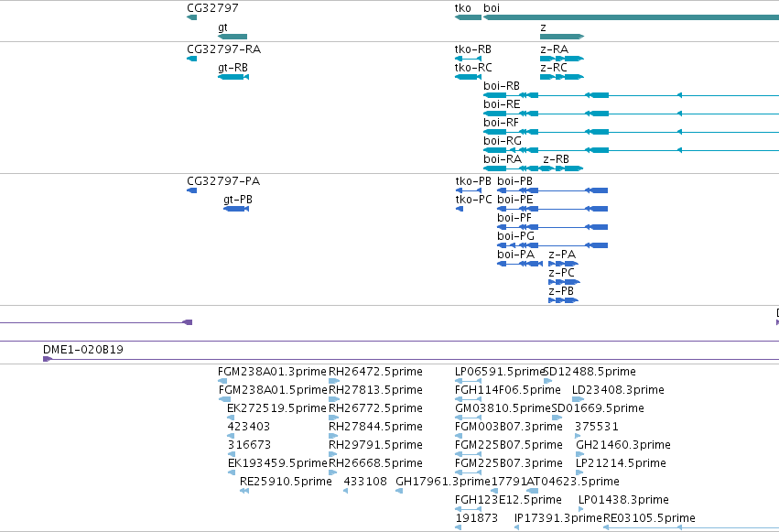The image size is (779, 532).
Task: Click the FGM225B07.5prime EST label
Action: coord(509,446)
